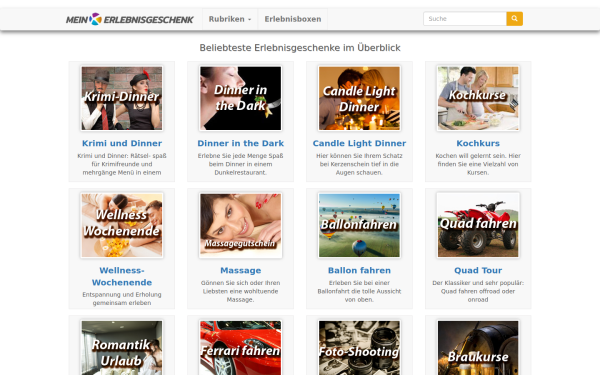Open the Quad fahren thumbnail image
Screen dimensions: 600x375
(x=478, y=225)
